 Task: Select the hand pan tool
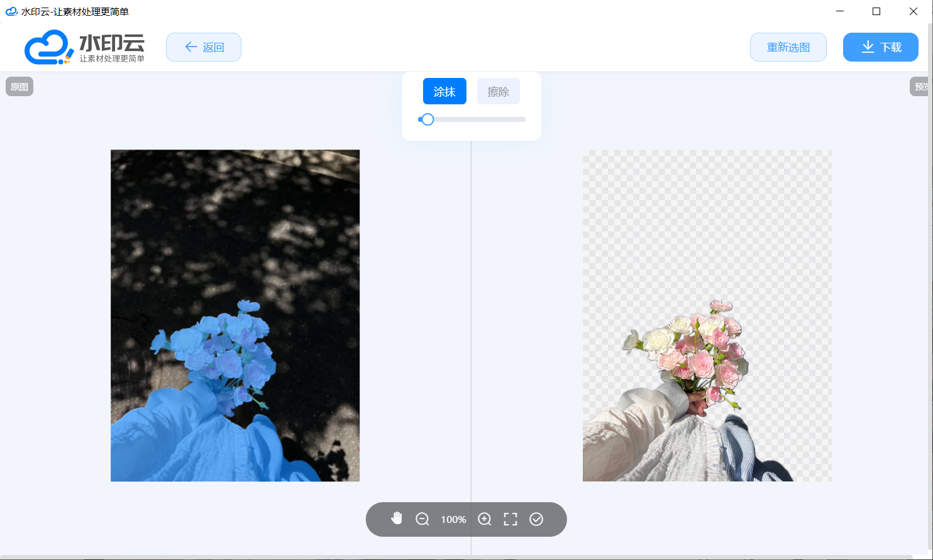396,519
